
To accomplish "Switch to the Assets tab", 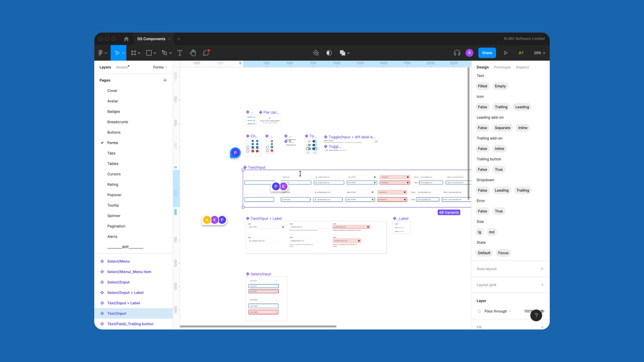I will pyautogui.click(x=122, y=67).
